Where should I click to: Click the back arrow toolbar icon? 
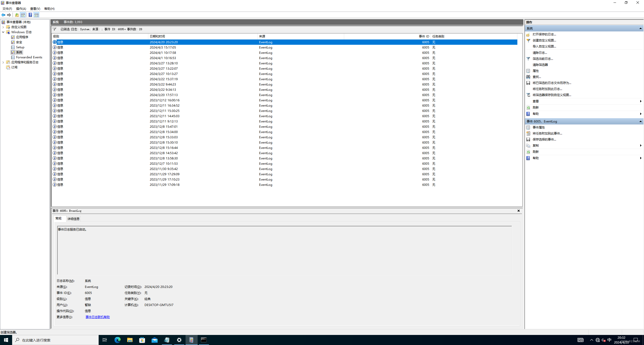tap(3, 15)
